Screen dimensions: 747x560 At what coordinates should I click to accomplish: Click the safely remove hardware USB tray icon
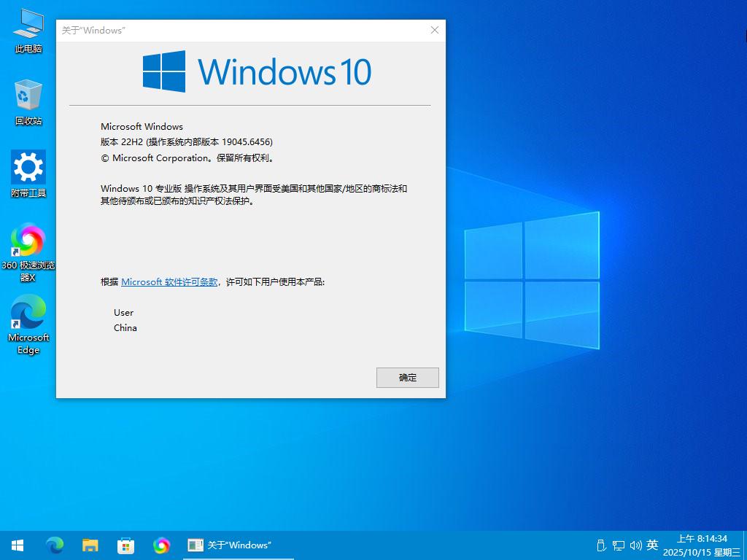coord(601,545)
